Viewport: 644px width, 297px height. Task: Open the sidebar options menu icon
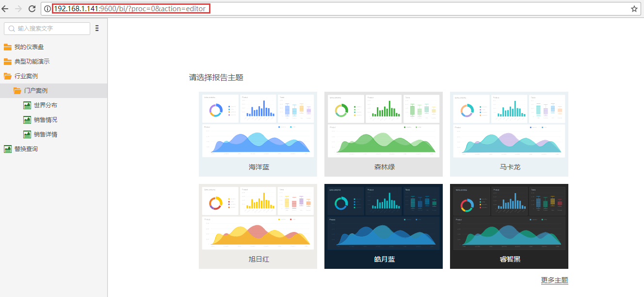(x=97, y=28)
